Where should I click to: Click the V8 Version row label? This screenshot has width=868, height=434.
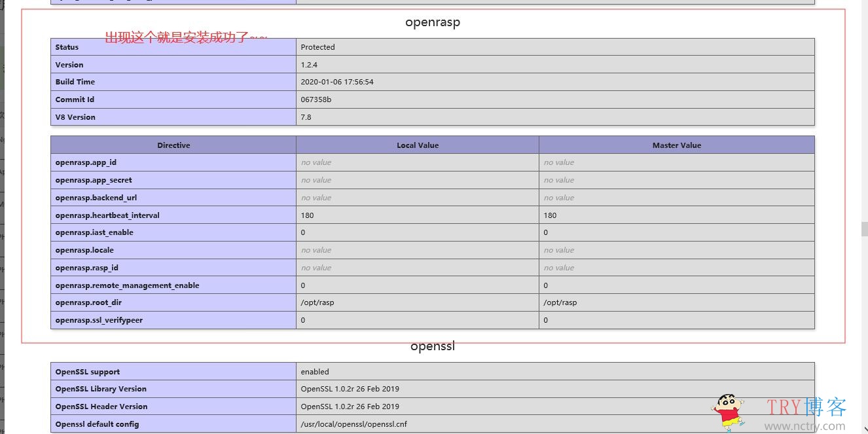75,117
